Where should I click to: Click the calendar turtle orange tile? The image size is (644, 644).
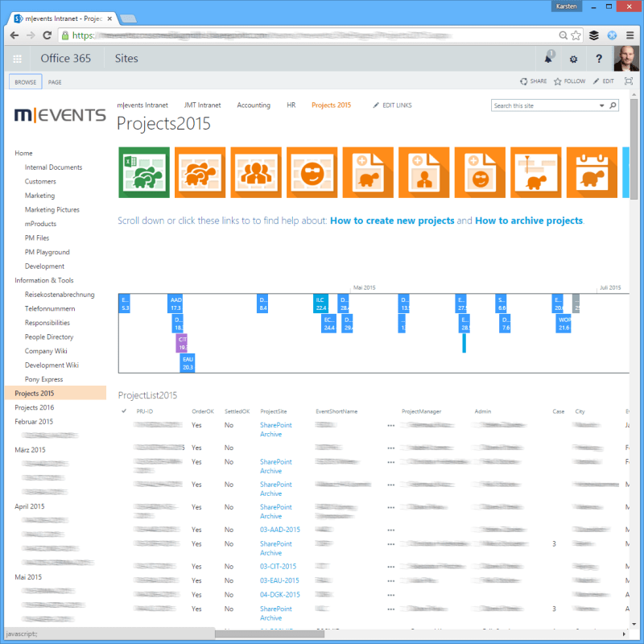(592, 171)
